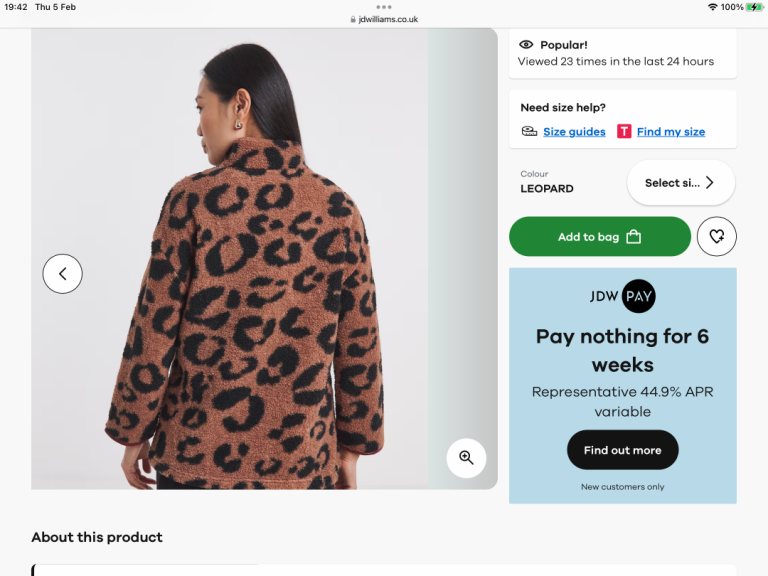Save item to wishlist with heart icon
768x576 pixels.
point(716,237)
